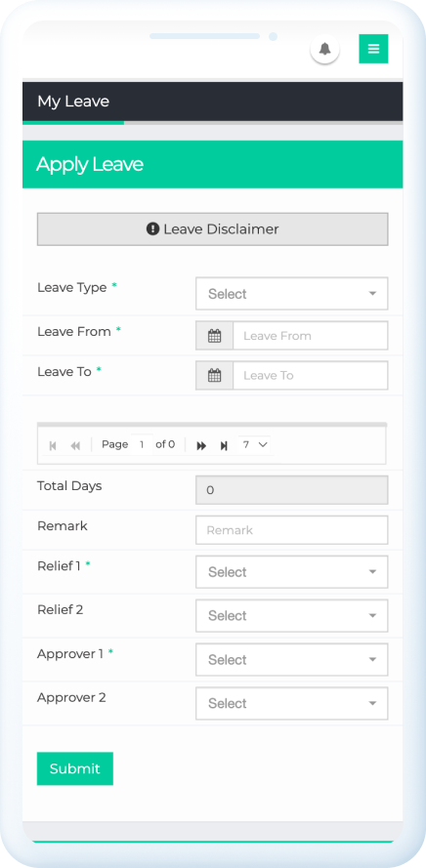The image size is (426, 868).
Task: Go to next page in pager
Action: tap(201, 445)
